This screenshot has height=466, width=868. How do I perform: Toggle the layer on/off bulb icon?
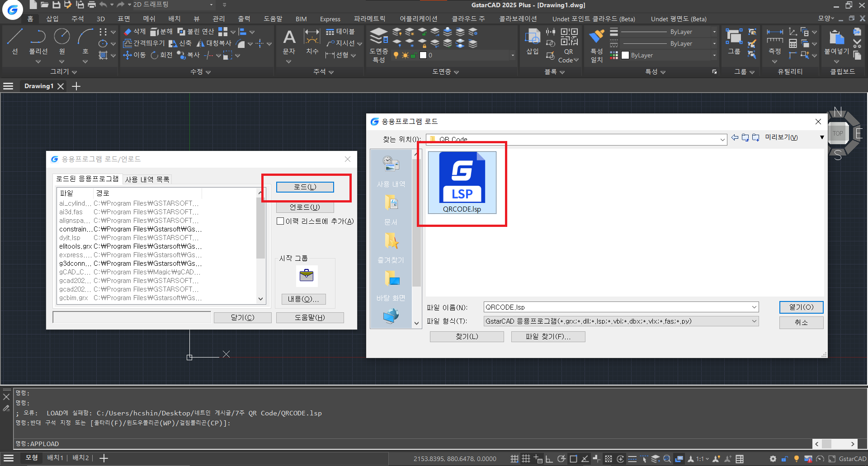coord(396,55)
